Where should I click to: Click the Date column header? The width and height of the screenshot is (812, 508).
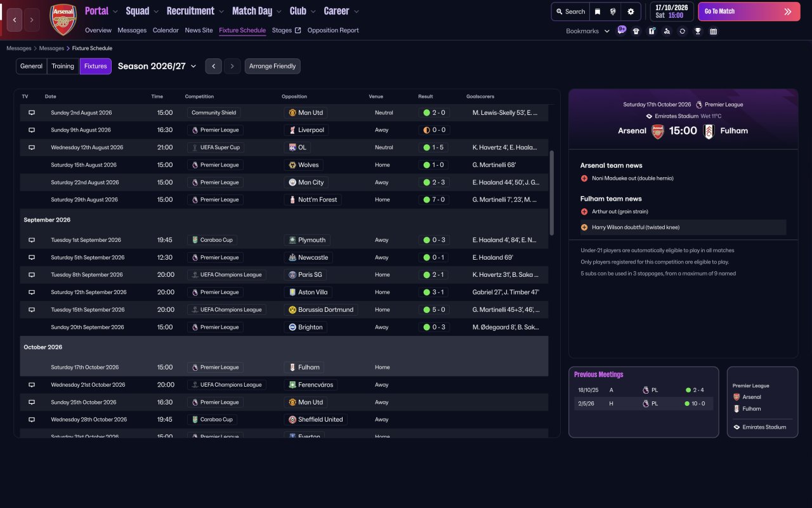pos(51,97)
